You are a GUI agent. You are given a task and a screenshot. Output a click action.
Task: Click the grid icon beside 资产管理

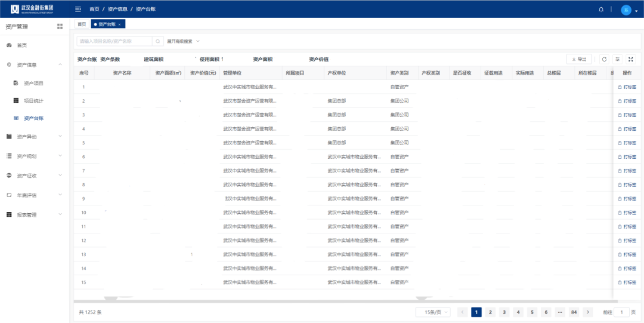point(60,26)
